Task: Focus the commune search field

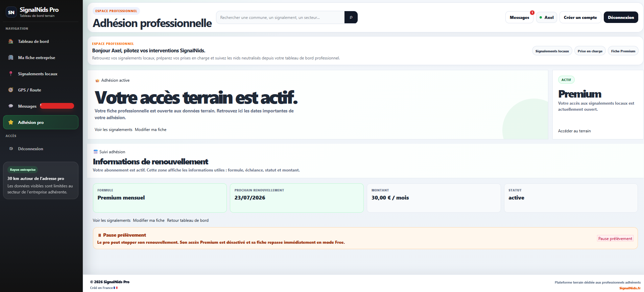Action: coord(280,17)
